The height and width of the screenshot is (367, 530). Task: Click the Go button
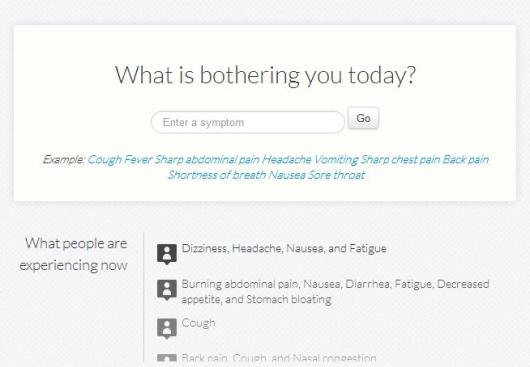(x=363, y=118)
